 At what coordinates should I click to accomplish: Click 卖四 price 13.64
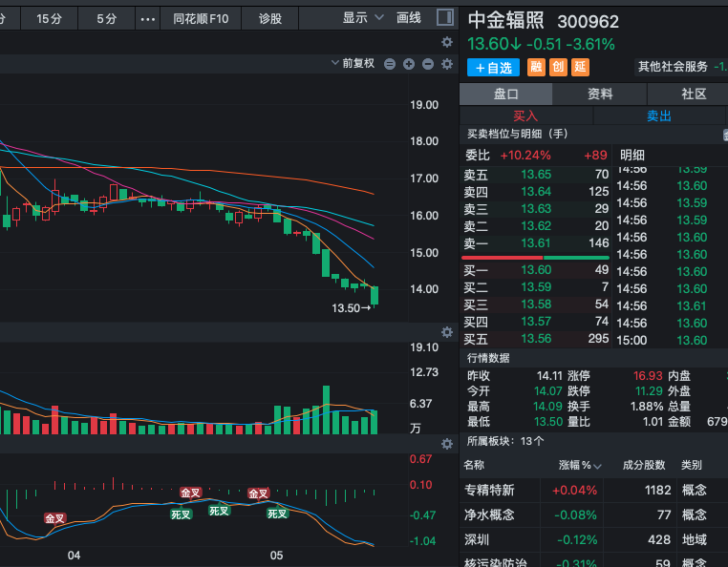coord(536,192)
